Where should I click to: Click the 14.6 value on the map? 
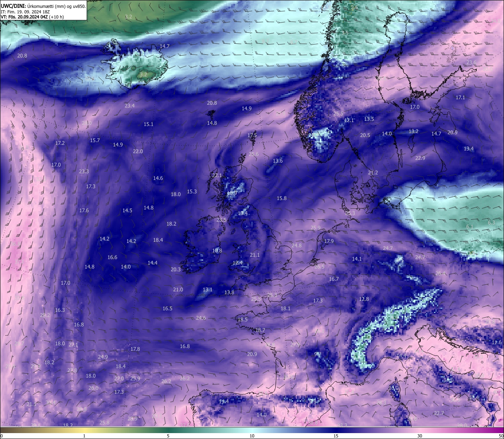[158, 178]
